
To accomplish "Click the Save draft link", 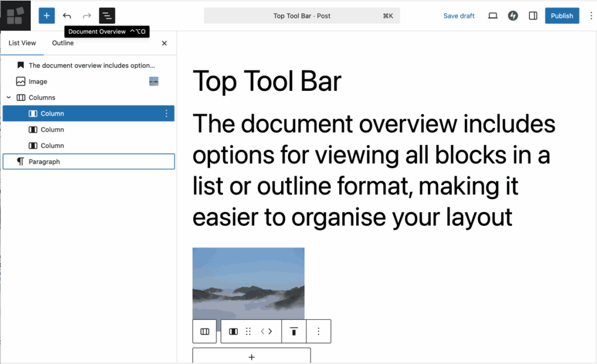I will pos(459,16).
